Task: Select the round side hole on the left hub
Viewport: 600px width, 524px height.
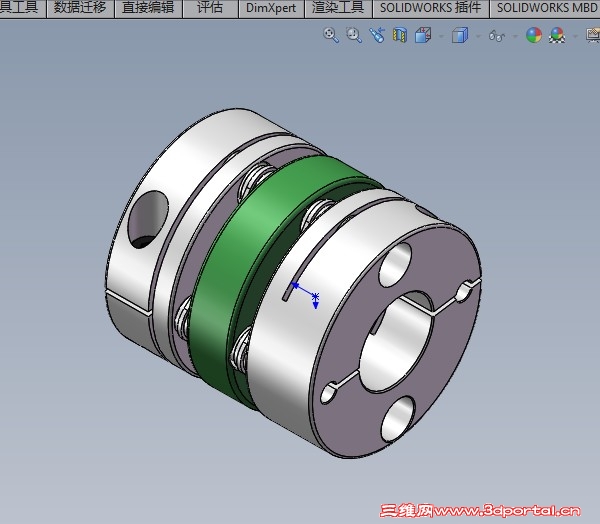Action: 148,219
